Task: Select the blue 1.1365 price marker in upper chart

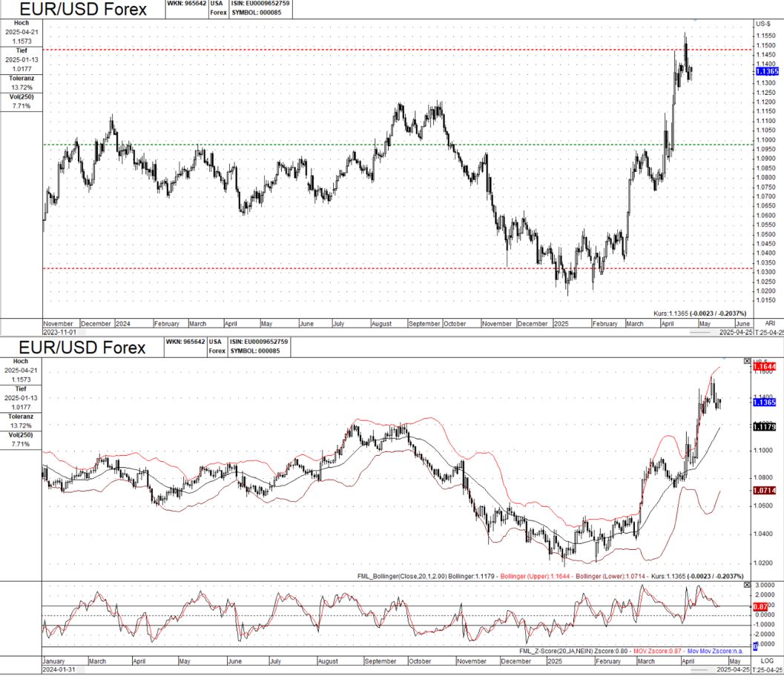Action: click(767, 71)
